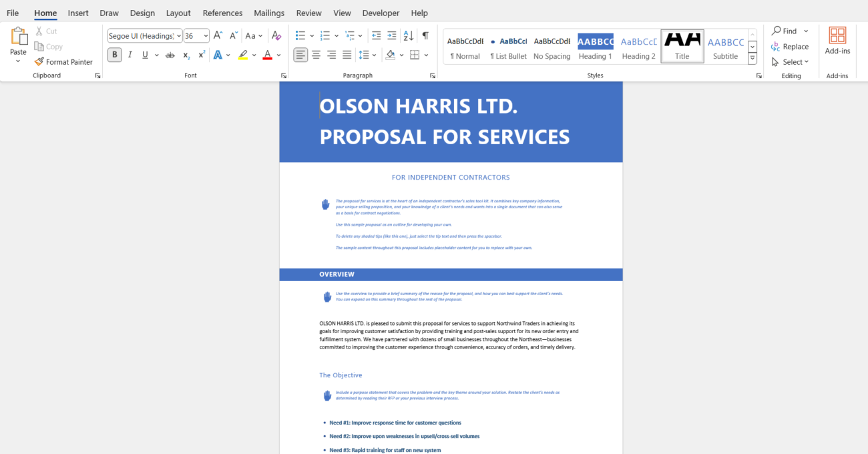Image resolution: width=868 pixels, height=454 pixels.
Task: Apply the Heading 2 style
Action: click(639, 47)
